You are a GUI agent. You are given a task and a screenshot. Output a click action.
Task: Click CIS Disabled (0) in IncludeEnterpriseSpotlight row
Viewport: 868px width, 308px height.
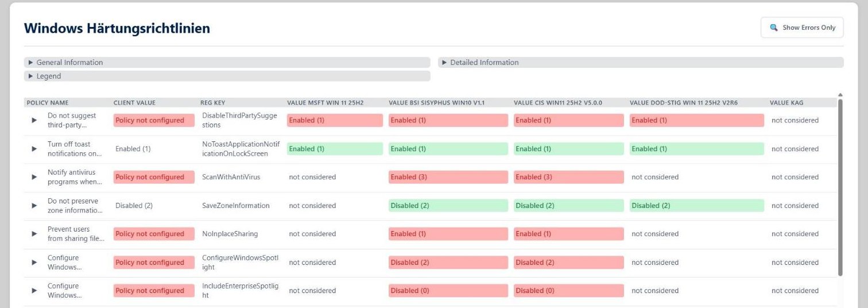(x=569, y=291)
